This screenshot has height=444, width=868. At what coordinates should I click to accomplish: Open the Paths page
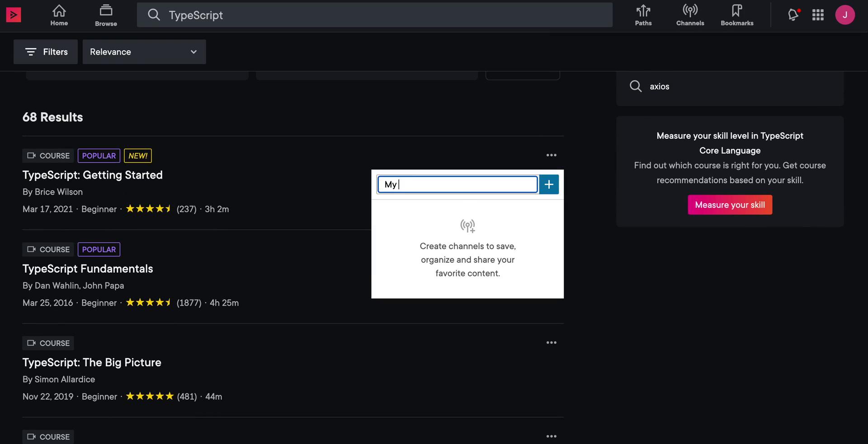pos(643,15)
